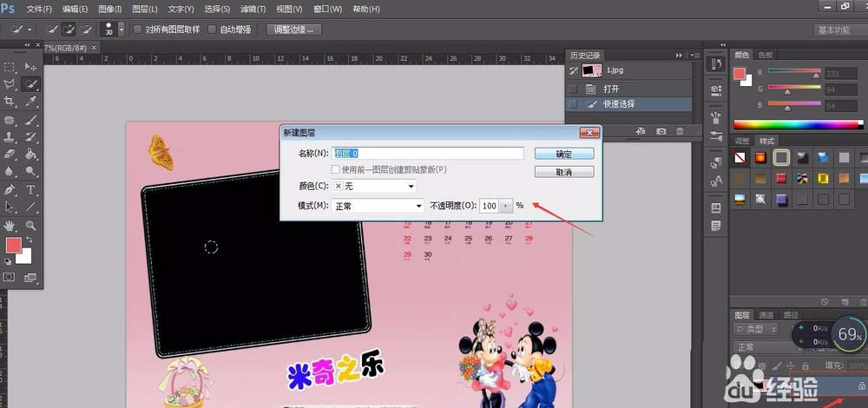This screenshot has height=408, width=868.
Task: Set history brush source on 快速选择 state
Action: coord(573,103)
